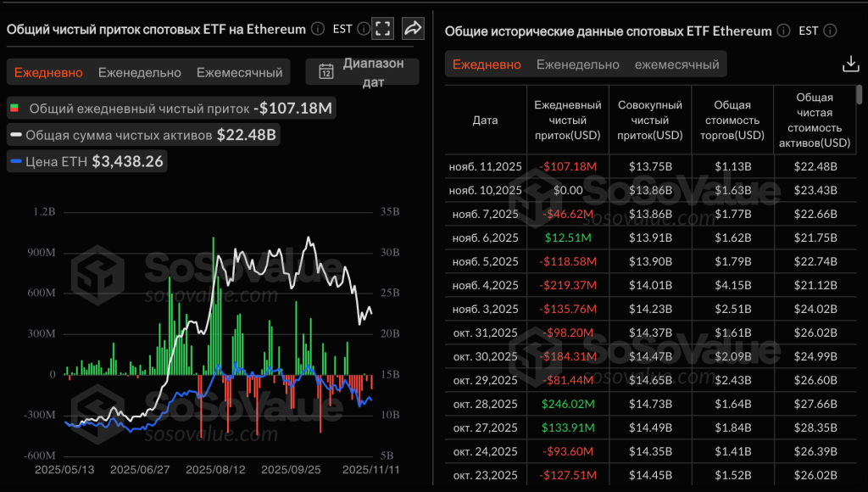Click the Ежедневный чистый приток column header

coord(567,120)
